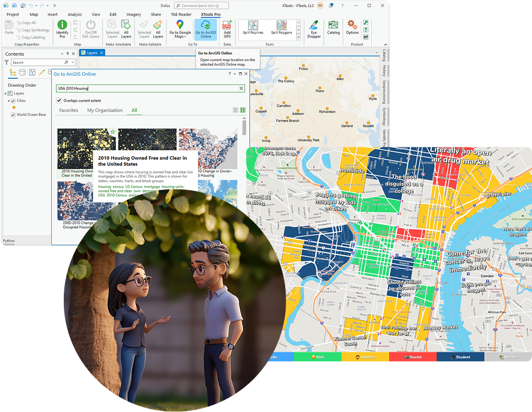Select List By Editing pencil icon

[x=42, y=72]
